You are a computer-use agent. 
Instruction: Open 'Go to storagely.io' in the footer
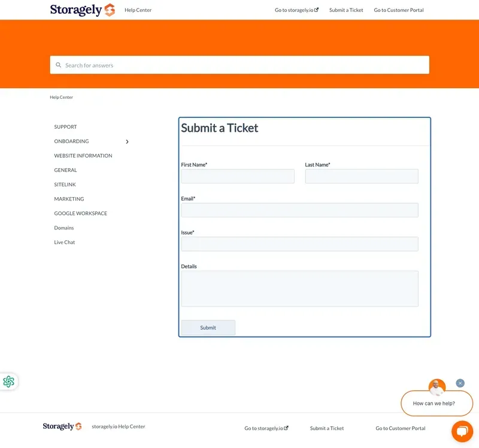266,428
